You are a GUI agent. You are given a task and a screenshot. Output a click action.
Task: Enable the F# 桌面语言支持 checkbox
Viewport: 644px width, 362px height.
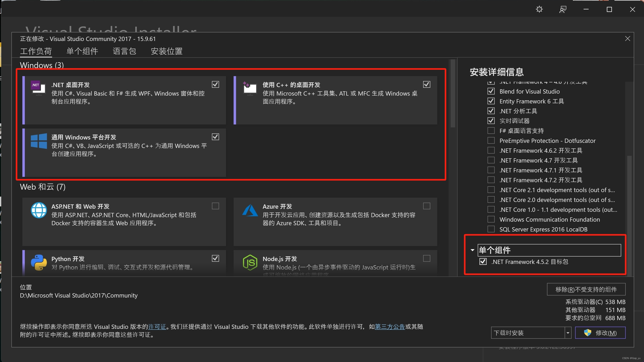[491, 131]
